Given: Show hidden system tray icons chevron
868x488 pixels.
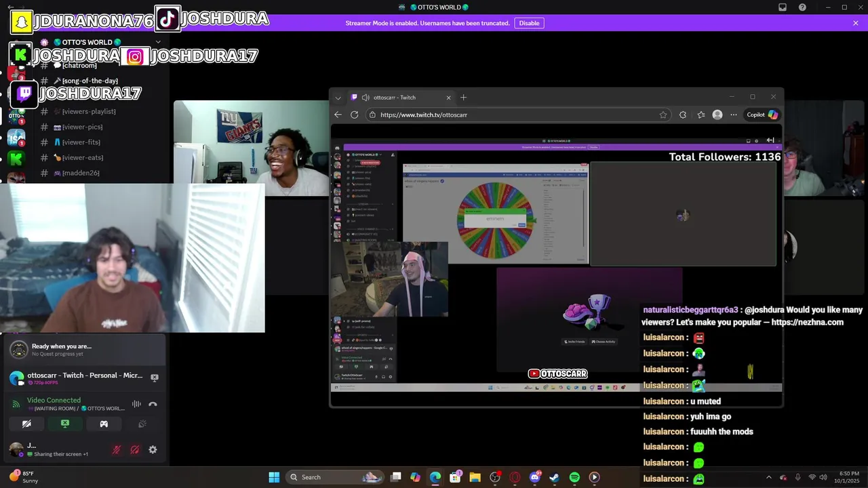Looking at the screenshot, I should (x=768, y=477).
